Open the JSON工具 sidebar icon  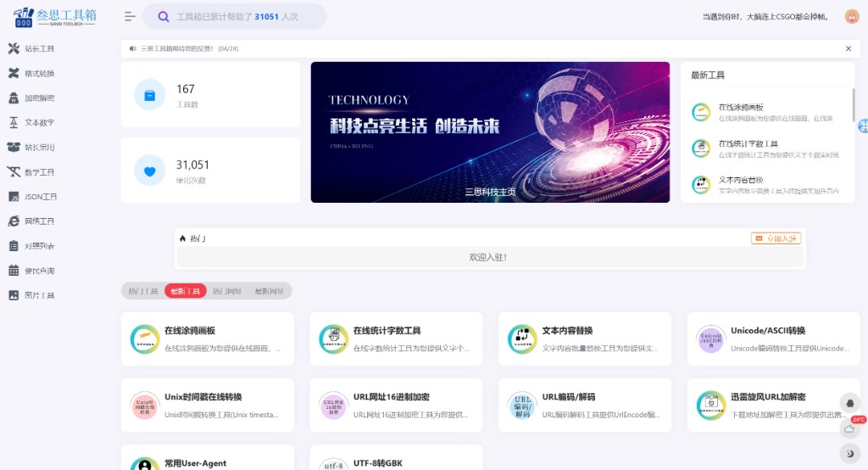[14, 197]
